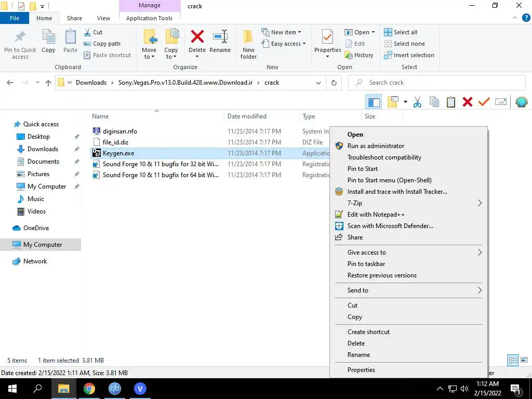Click orange checkmark in secondary toolbar
The height and width of the screenshot is (399, 532).
click(x=484, y=102)
